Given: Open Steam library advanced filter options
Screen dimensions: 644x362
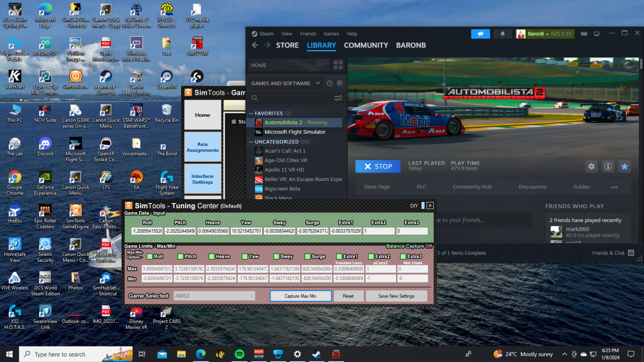Looking at the screenshot, I should click(338, 98).
